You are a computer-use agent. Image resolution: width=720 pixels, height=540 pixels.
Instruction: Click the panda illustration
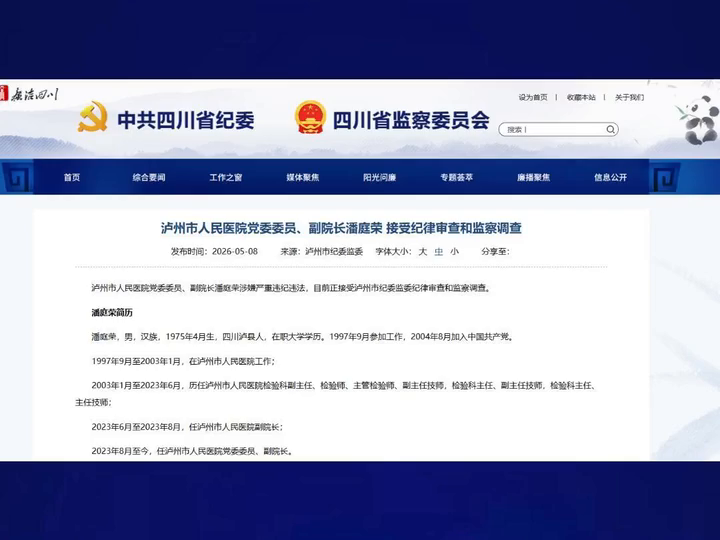(698, 119)
